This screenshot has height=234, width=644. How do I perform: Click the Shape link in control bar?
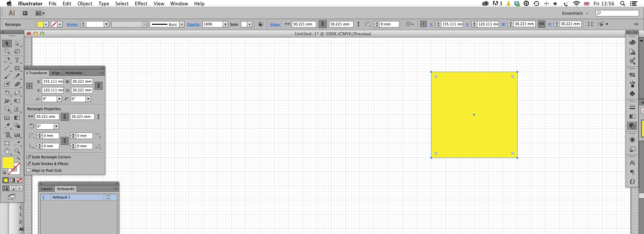point(275,24)
